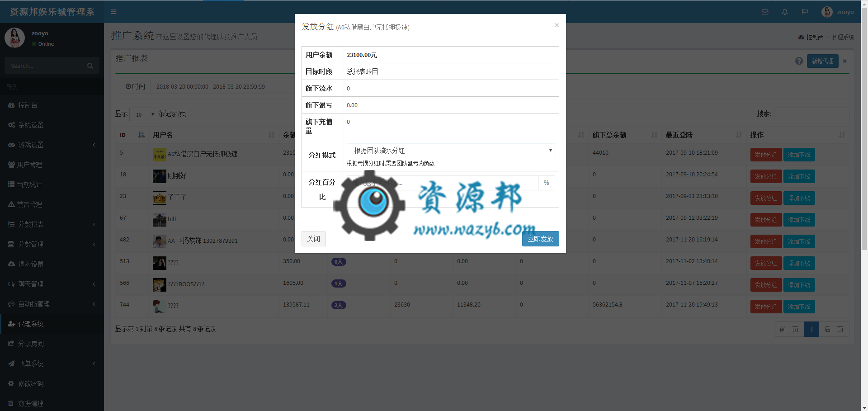Expand 分数报表 sidebar menu
Viewport: 868px width, 411px height.
click(52, 224)
